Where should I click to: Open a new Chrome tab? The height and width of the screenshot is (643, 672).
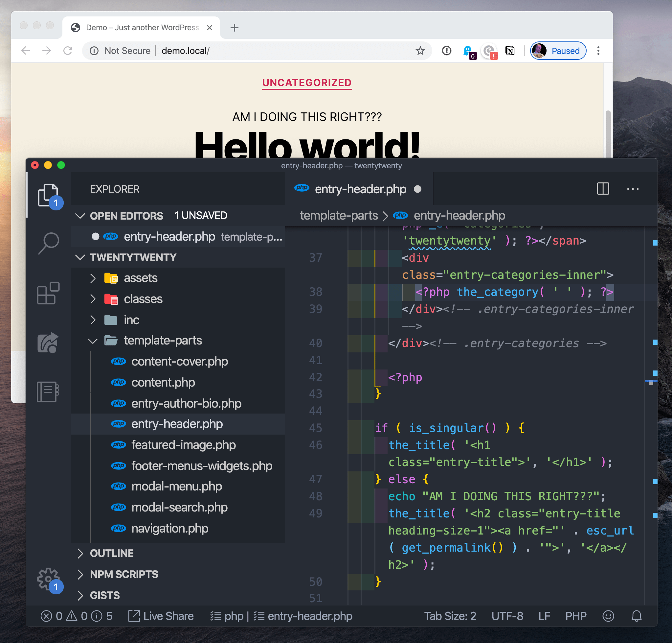(x=234, y=27)
